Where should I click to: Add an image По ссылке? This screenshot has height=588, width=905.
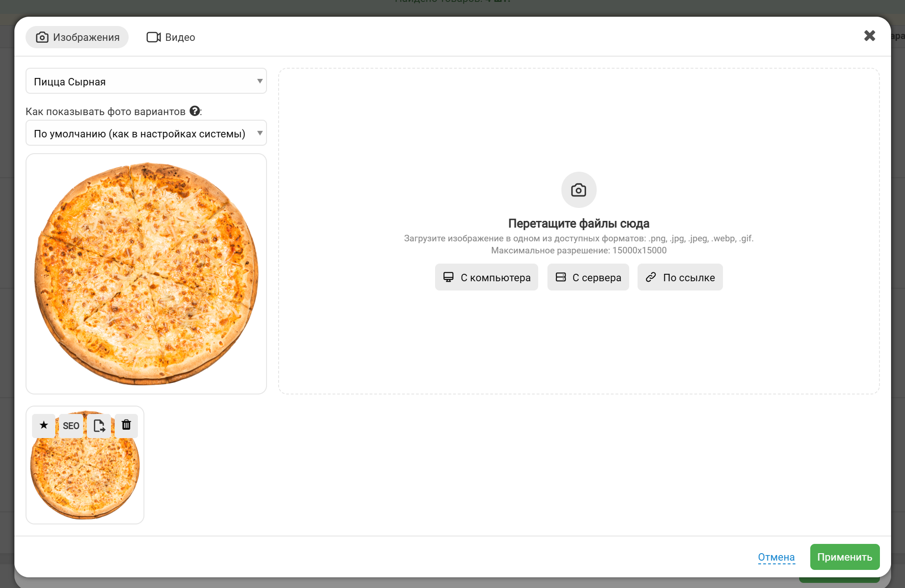[x=680, y=278]
